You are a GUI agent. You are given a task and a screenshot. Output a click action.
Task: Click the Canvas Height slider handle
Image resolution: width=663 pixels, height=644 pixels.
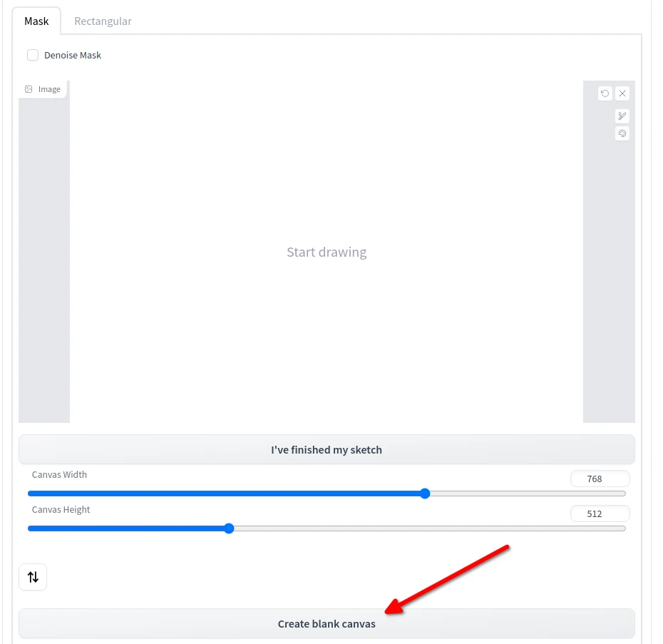point(229,528)
